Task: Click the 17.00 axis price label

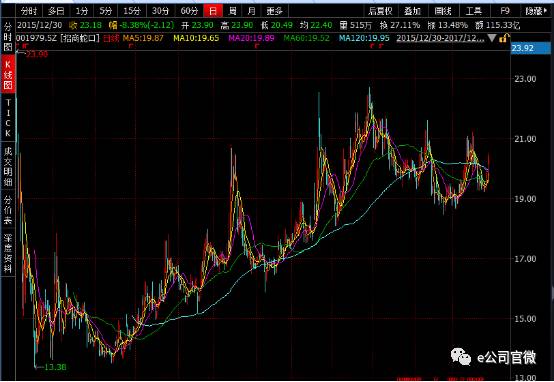Action: pyautogui.click(x=525, y=259)
